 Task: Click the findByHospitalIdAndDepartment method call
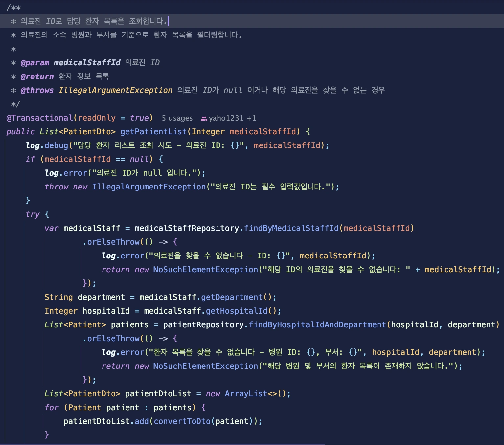(317, 325)
